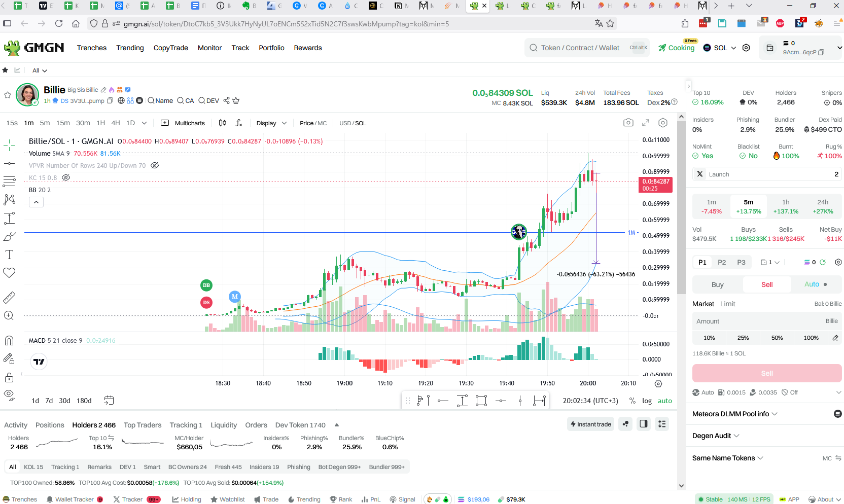Go to CopyTrade page

click(x=170, y=48)
